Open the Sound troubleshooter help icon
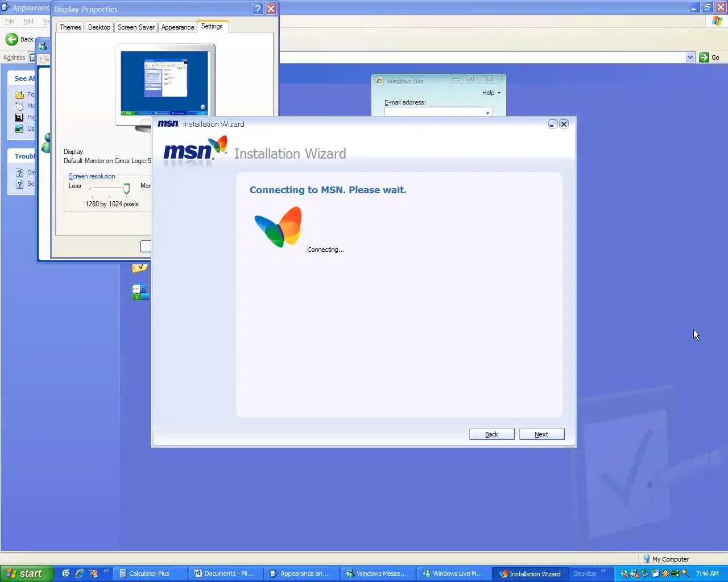The width and height of the screenshot is (728, 582). point(19,184)
